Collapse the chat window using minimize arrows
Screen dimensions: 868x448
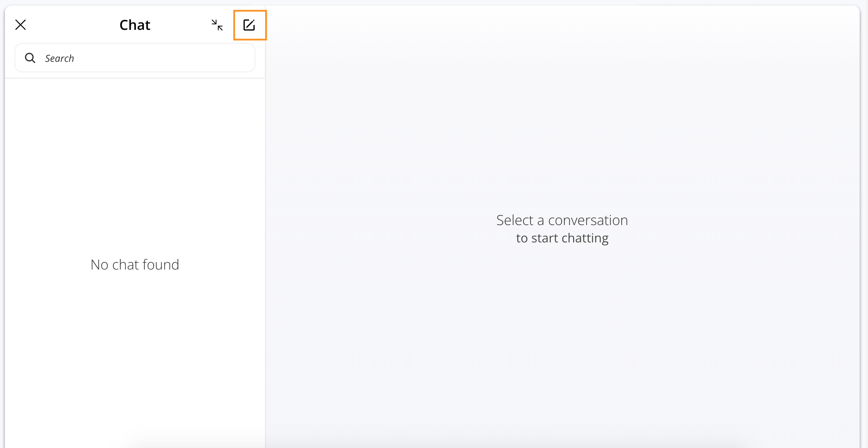coord(217,25)
